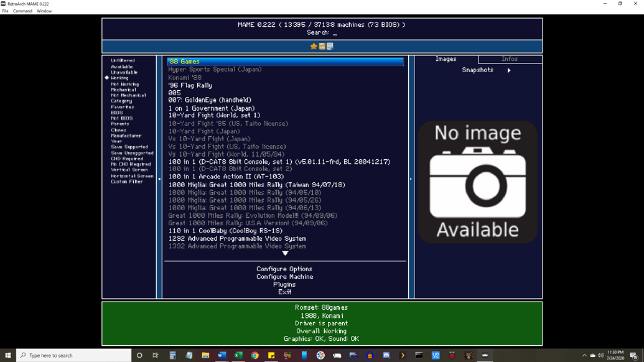Choose the Save Supported filter

tap(129, 147)
